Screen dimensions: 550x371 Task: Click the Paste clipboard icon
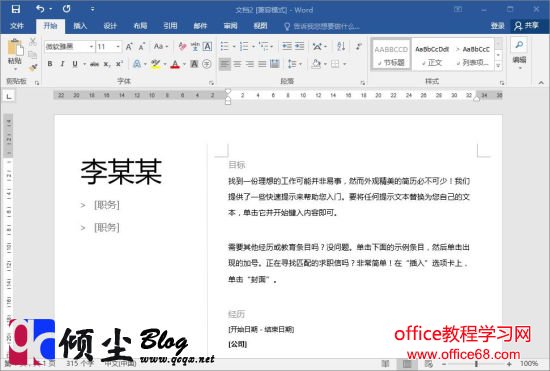tap(15, 48)
